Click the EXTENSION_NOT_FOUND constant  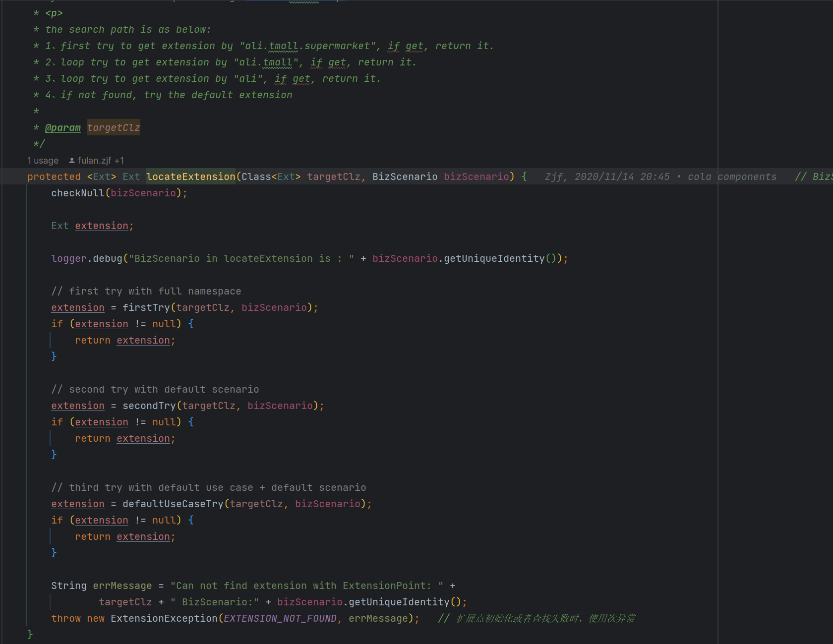coord(280,619)
